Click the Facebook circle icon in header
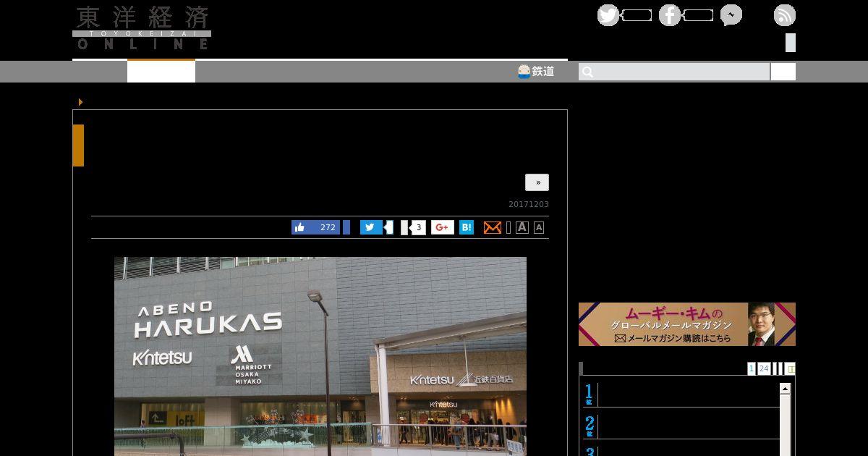This screenshot has width=868, height=456. 670,15
